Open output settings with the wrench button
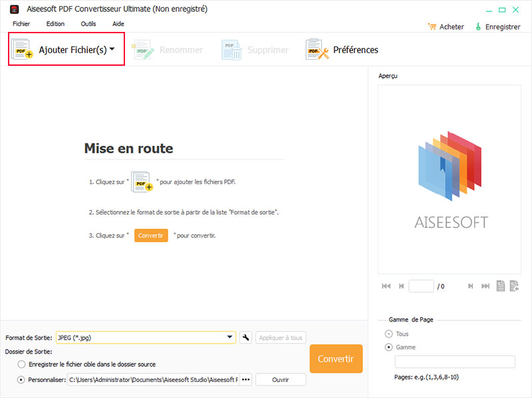This screenshot has height=398, width=532. pos(245,338)
